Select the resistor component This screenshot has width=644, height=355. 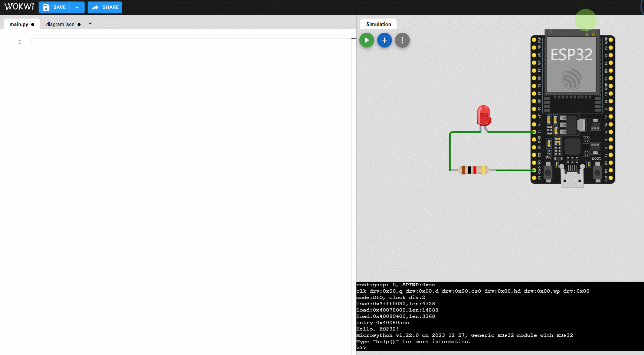click(473, 170)
